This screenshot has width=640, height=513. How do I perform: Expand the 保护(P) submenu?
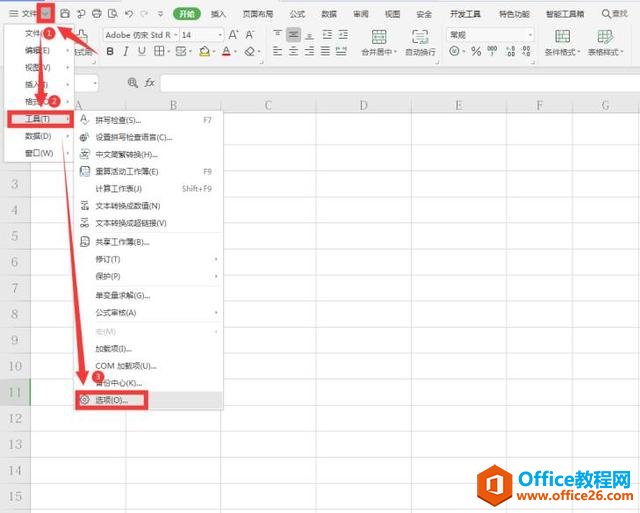coord(149,276)
